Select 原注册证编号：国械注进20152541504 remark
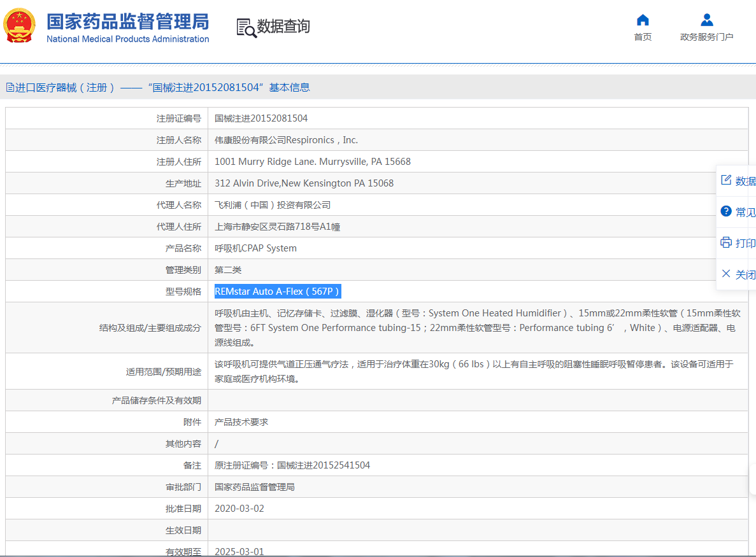The image size is (756, 557). click(x=292, y=465)
